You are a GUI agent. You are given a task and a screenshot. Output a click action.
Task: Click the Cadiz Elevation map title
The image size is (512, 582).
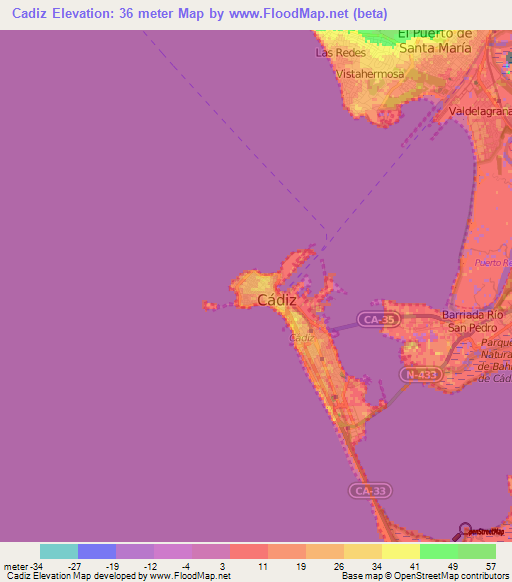[200, 14]
